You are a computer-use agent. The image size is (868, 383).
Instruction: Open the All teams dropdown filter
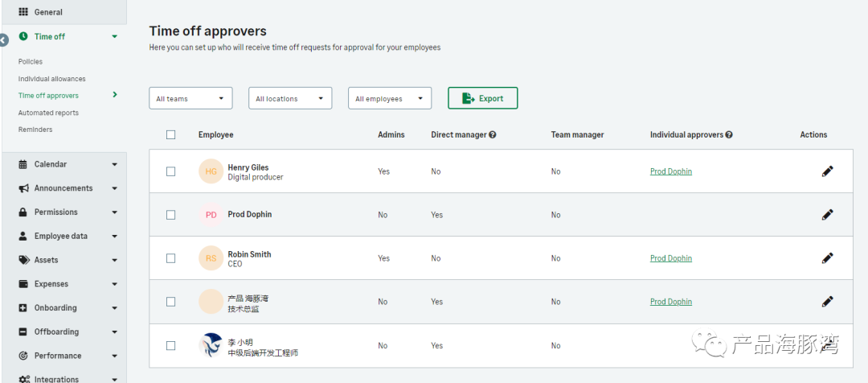[x=190, y=98]
